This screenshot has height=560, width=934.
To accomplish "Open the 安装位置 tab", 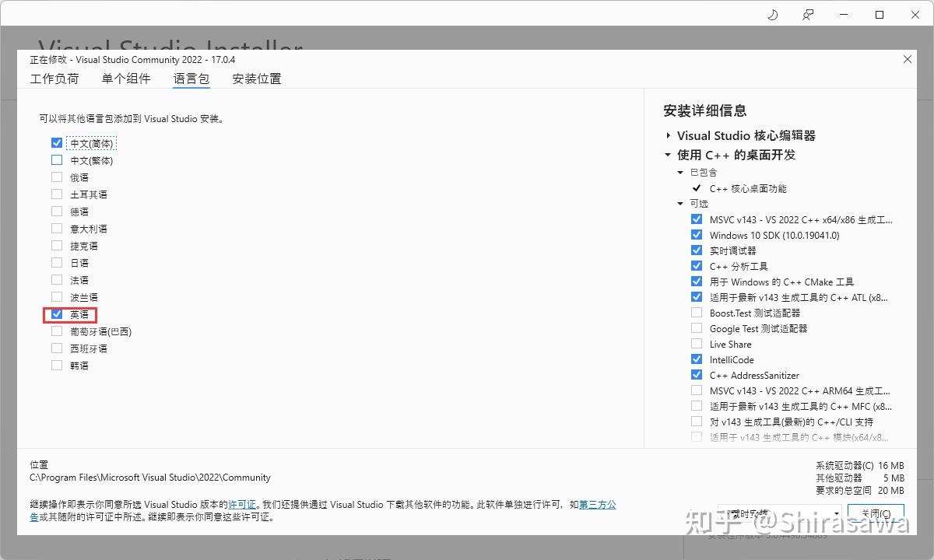I will (x=256, y=79).
